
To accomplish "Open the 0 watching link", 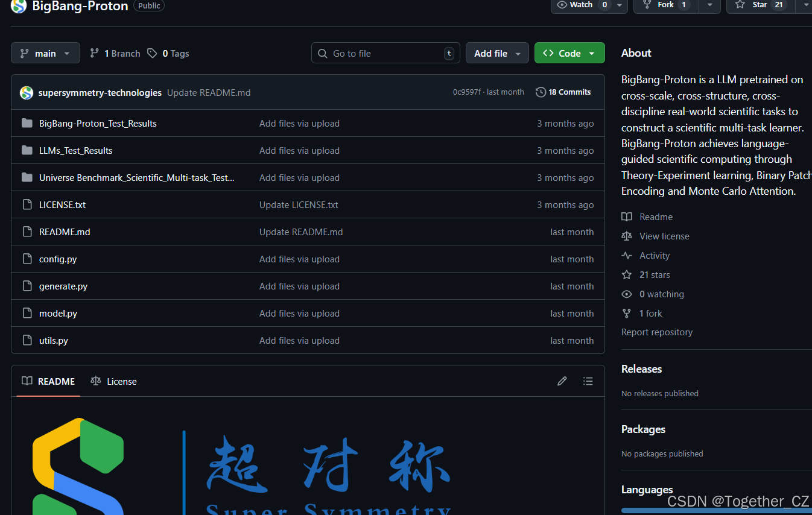I will click(662, 294).
